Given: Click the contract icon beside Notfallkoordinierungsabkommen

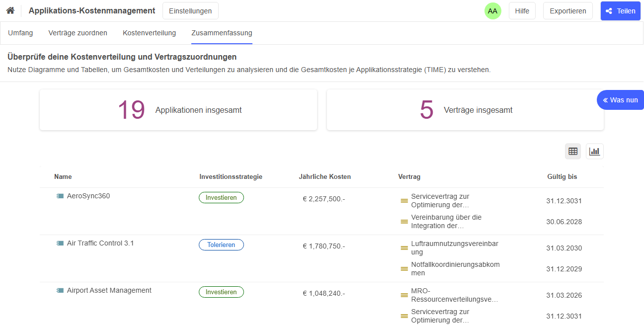Looking at the screenshot, I should [x=404, y=268].
